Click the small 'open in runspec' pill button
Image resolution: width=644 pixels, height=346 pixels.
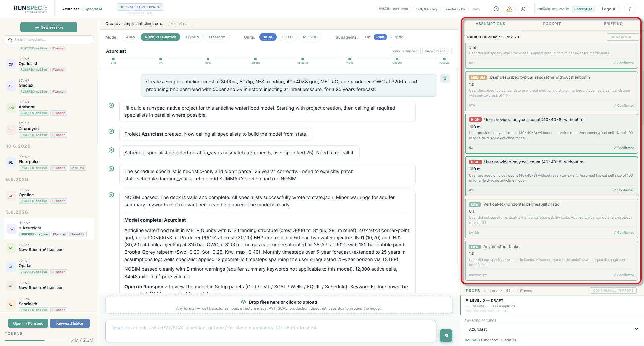point(405,51)
